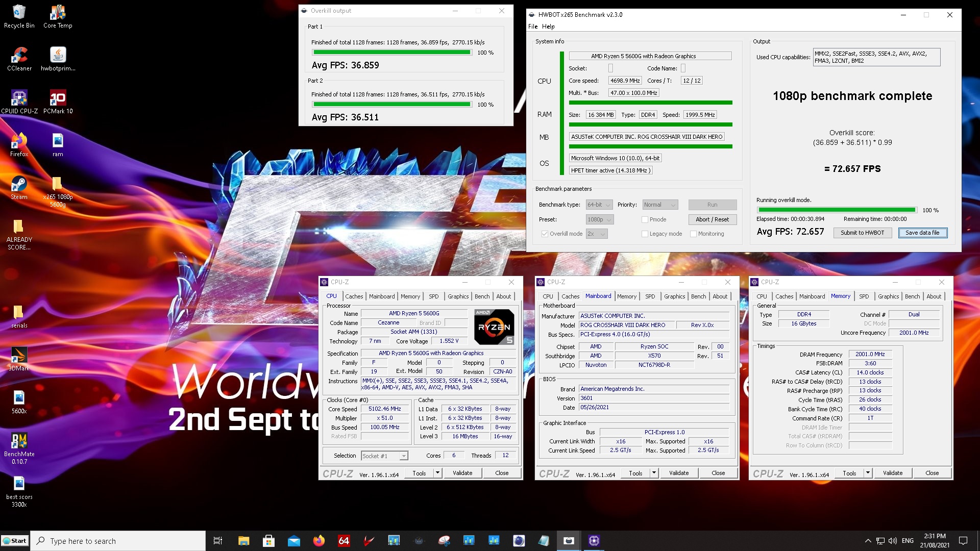Click the ENG language indicator

pos(908,541)
